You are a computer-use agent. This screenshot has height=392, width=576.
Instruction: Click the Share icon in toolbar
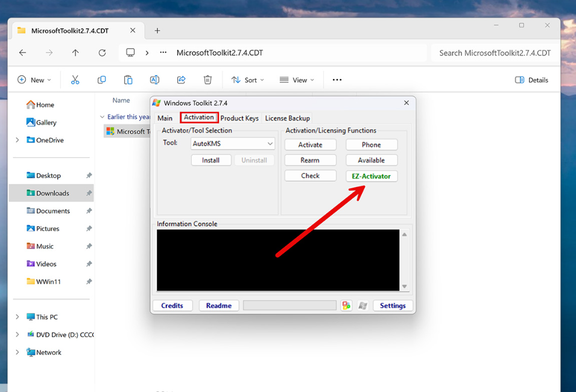pos(181,80)
